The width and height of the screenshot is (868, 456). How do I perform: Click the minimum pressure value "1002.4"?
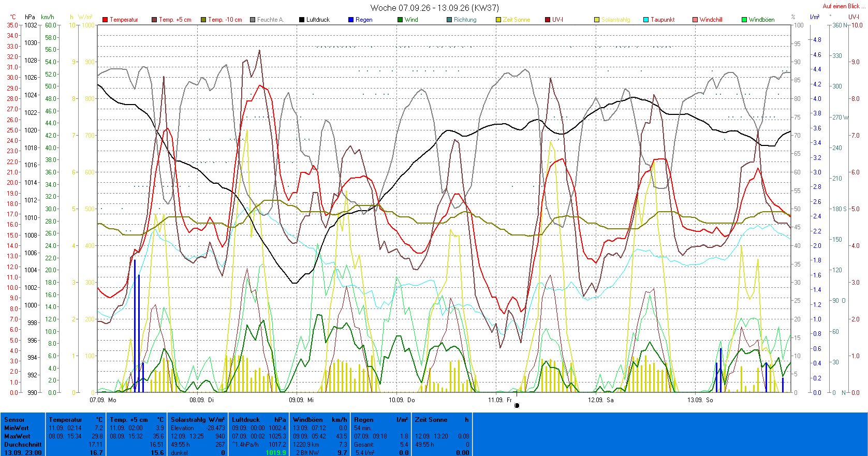pos(277,428)
